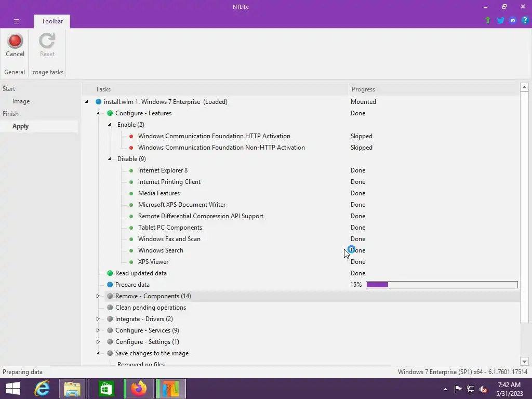Image resolution: width=532 pixels, height=399 pixels.
Task: Select the Windows Search row
Action: [x=161, y=250]
